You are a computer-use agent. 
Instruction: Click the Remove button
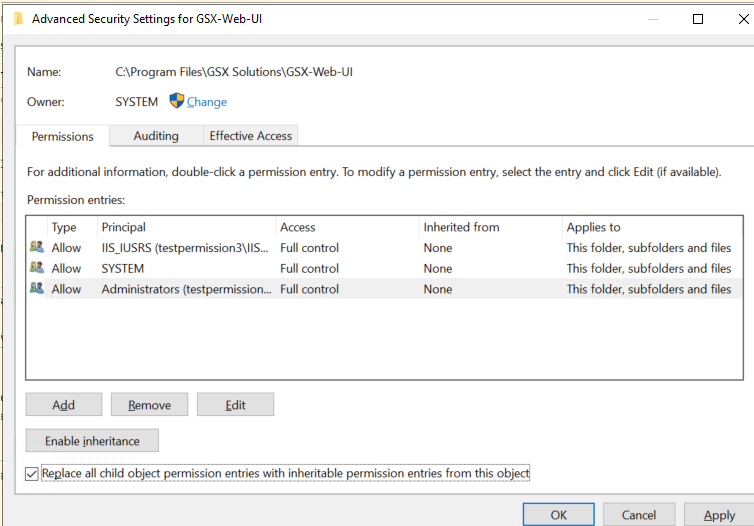(150, 405)
